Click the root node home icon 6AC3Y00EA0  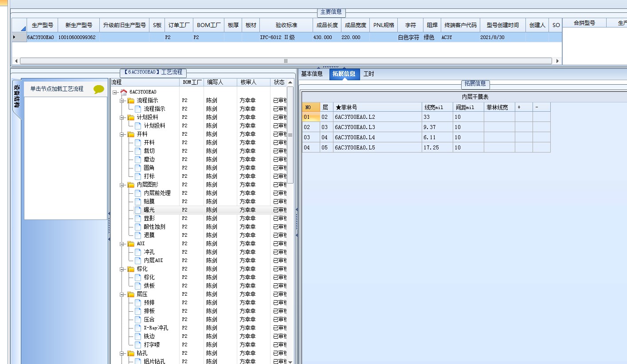pyautogui.click(x=124, y=92)
